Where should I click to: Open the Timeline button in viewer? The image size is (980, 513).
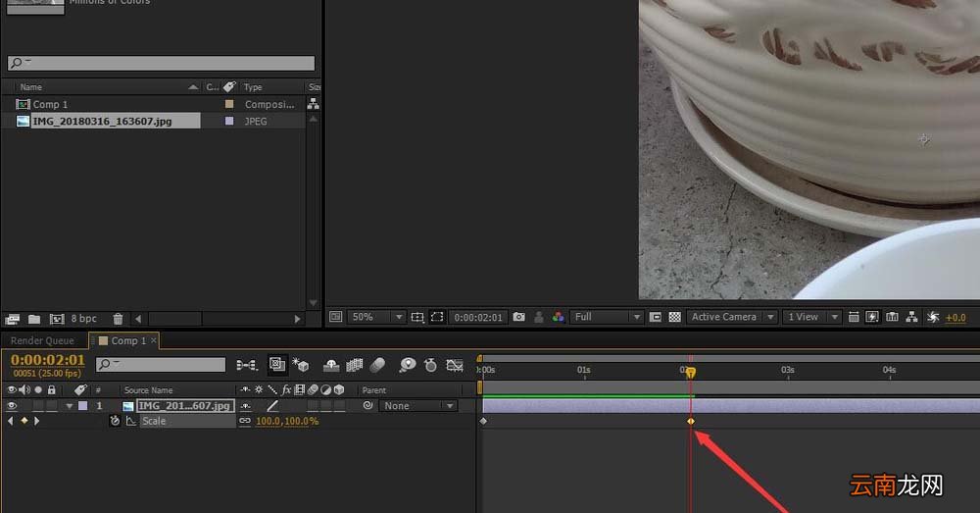tap(893, 317)
